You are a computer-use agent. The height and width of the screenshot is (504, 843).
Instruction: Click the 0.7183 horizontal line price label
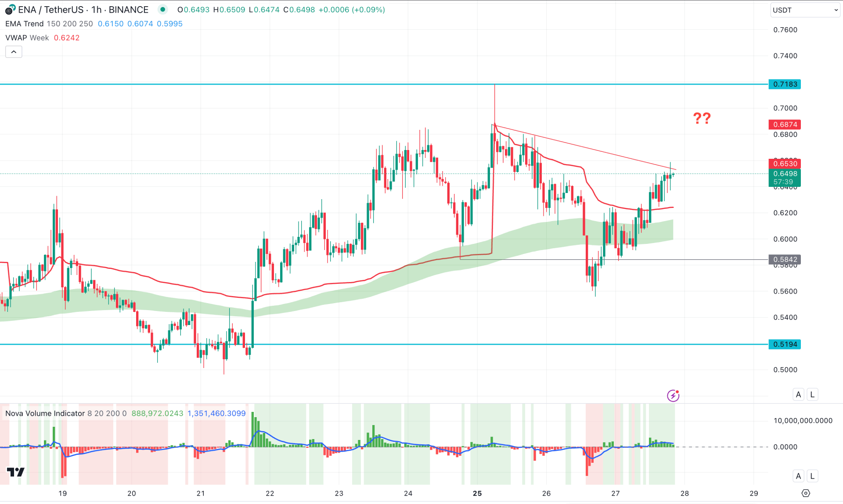[x=785, y=84]
